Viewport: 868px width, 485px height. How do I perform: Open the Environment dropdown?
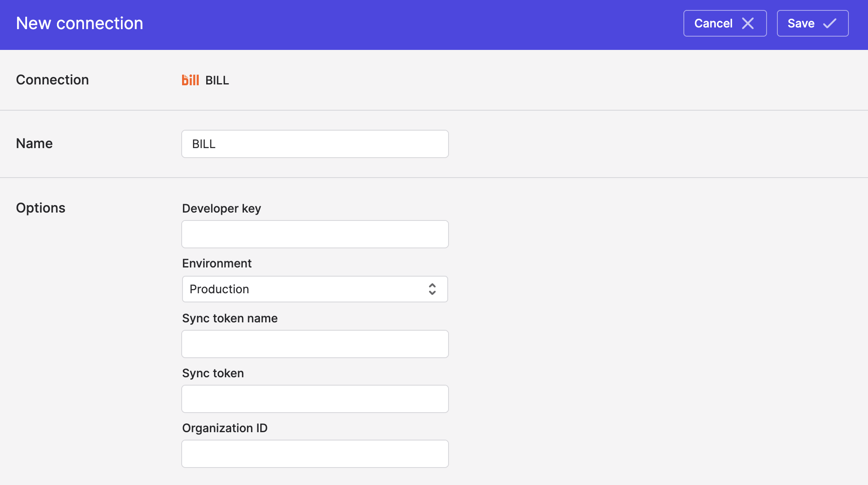pos(315,289)
